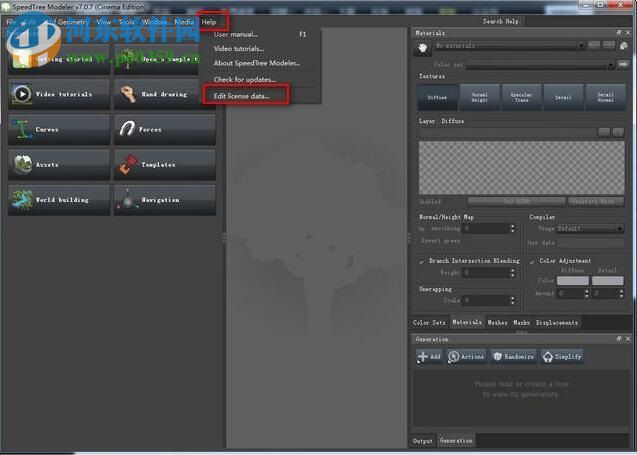Toggle the Color Adjustment checkbox
The height and width of the screenshot is (455, 637).
pos(532,261)
